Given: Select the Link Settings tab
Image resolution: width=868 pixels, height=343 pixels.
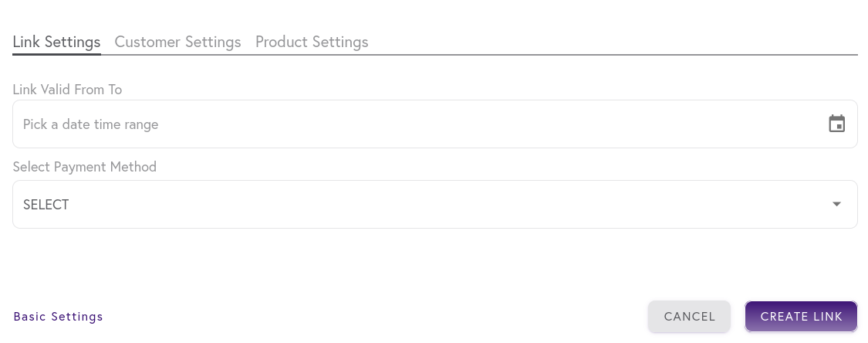Looking at the screenshot, I should pyautogui.click(x=56, y=42).
